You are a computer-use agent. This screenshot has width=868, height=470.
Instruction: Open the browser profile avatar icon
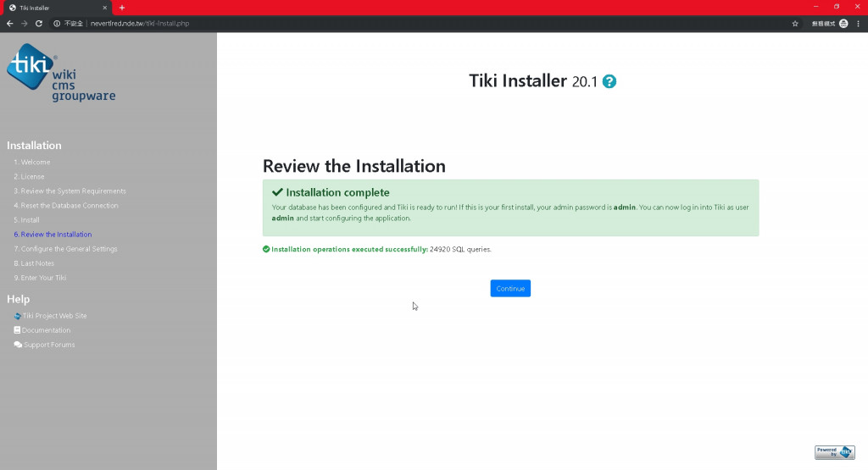843,23
